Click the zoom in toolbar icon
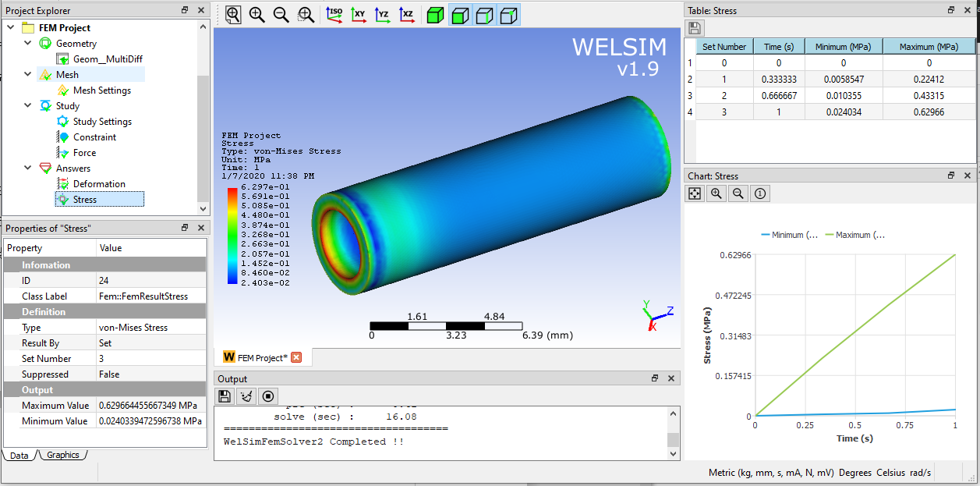Screen dimensions: 980x486 tap(256, 14)
